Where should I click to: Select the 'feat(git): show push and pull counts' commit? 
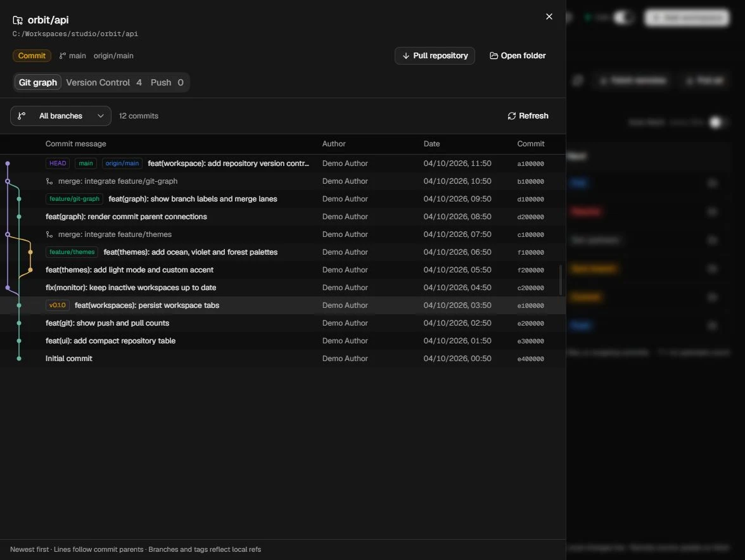coord(283,323)
